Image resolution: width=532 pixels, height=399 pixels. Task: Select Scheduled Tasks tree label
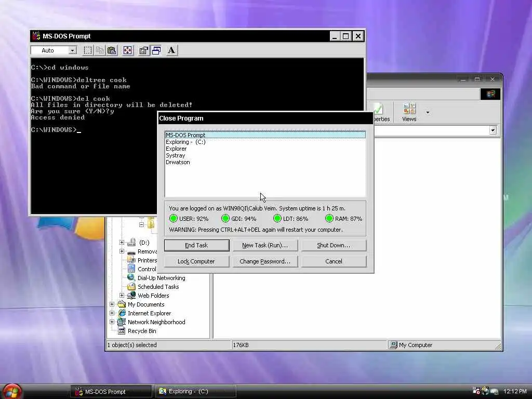158,287
